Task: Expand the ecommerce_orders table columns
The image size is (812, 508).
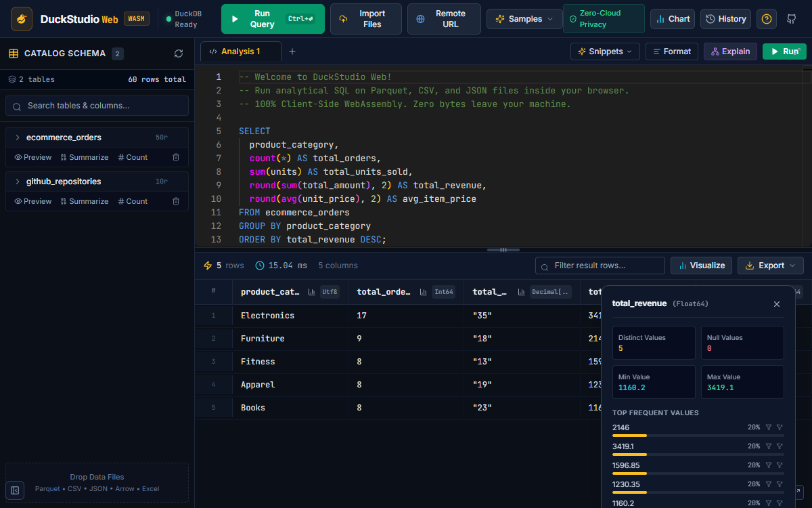Action: click(18, 137)
